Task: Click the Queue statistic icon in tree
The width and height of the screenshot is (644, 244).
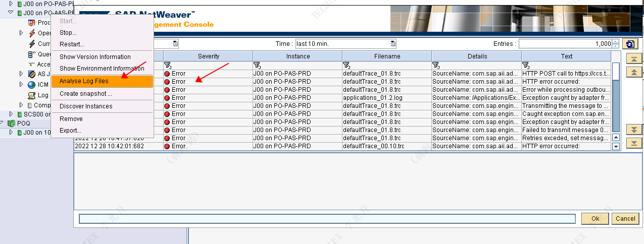Action: (x=31, y=54)
